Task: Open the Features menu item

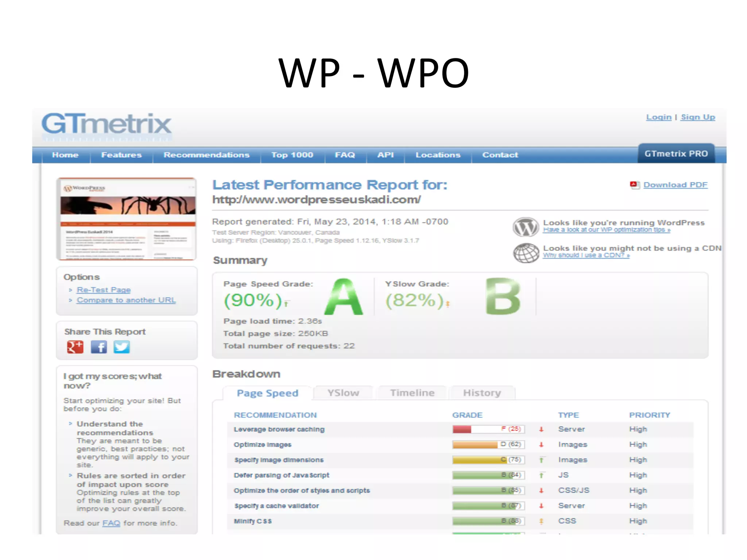Action: (x=121, y=155)
